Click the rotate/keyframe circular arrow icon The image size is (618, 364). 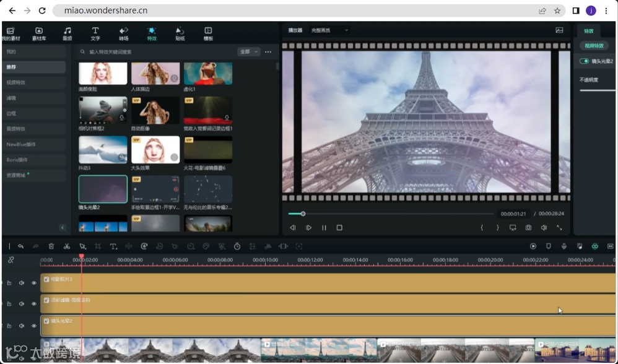coord(144,246)
